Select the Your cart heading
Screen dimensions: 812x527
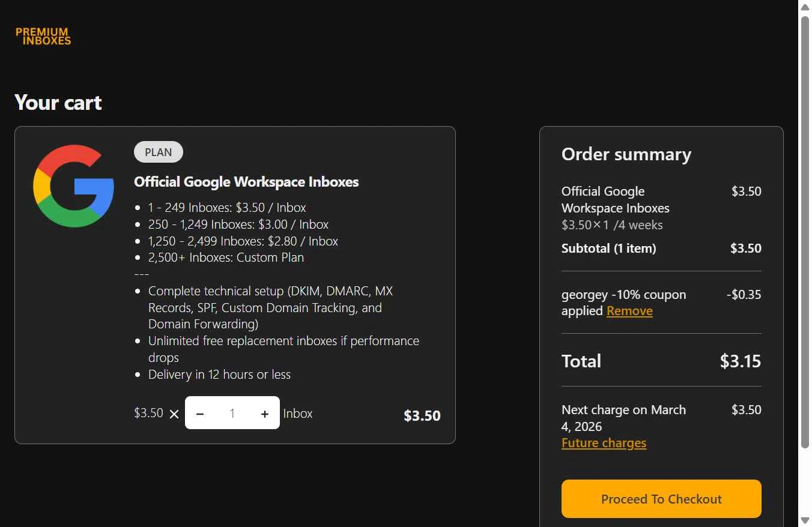click(58, 103)
